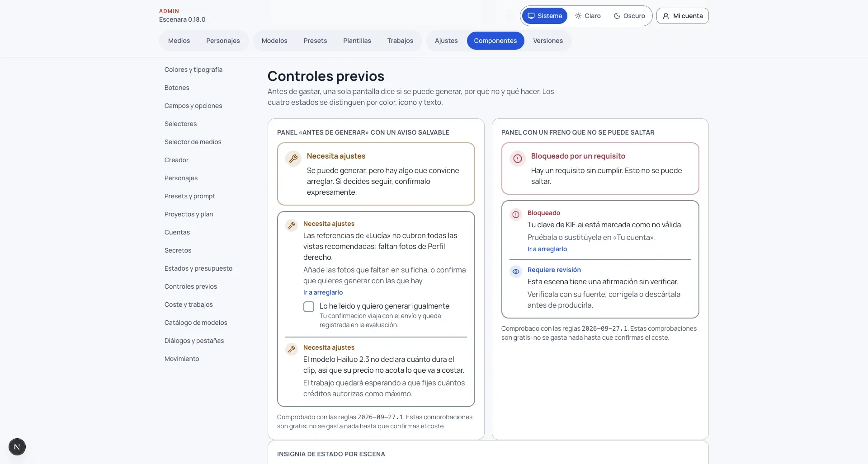The width and height of the screenshot is (868, 464).
Task: Select the Sistema theme option
Action: pyautogui.click(x=545, y=16)
